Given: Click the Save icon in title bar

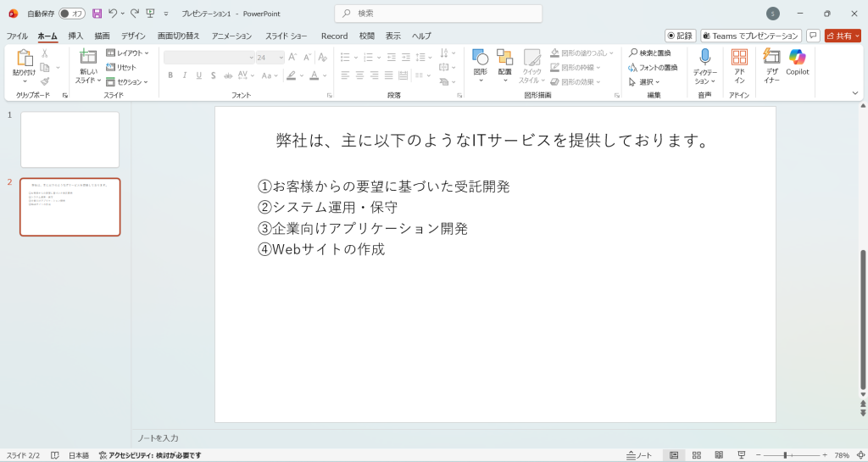Looking at the screenshot, I should (97, 14).
